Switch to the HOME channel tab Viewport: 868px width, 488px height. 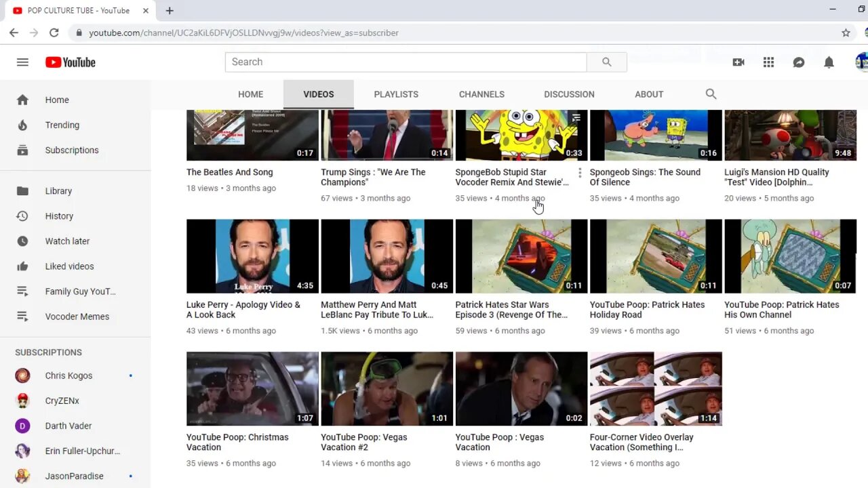click(250, 94)
